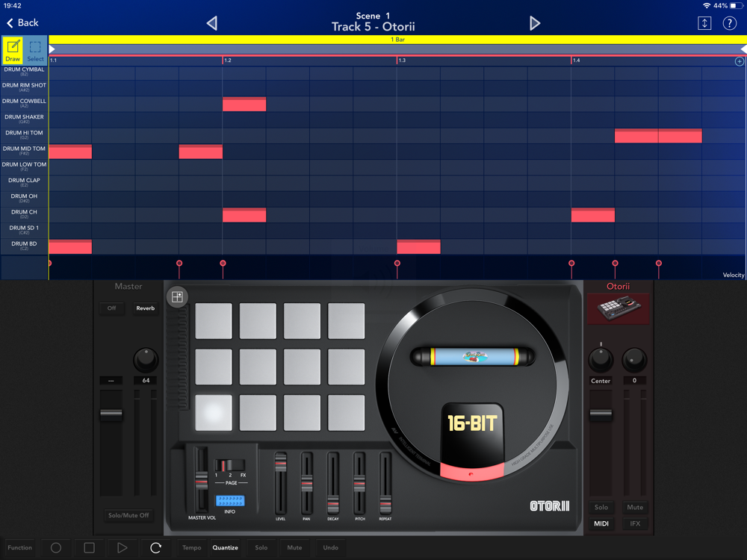
Task: Toggle the Mute button on Otorii channel
Action: click(634, 507)
